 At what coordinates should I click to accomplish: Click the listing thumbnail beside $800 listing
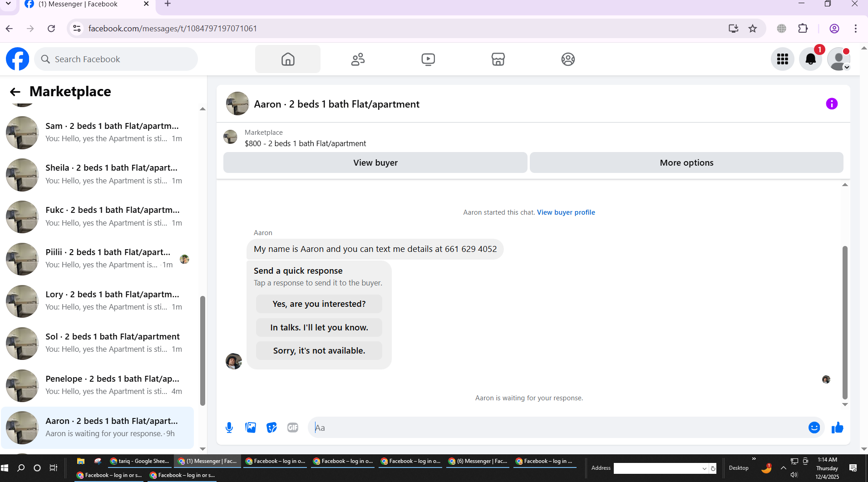coord(230,137)
